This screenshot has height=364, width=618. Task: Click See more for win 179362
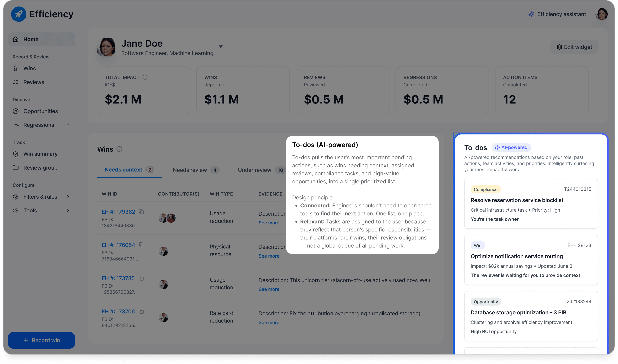tap(269, 223)
